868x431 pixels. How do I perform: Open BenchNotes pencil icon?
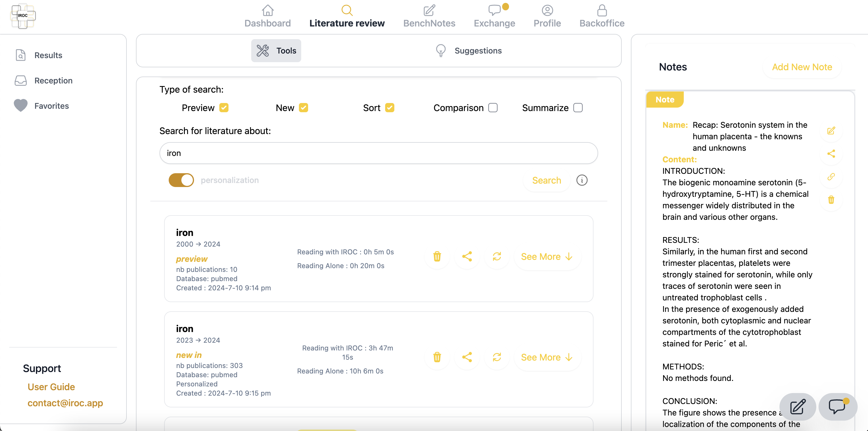click(429, 10)
